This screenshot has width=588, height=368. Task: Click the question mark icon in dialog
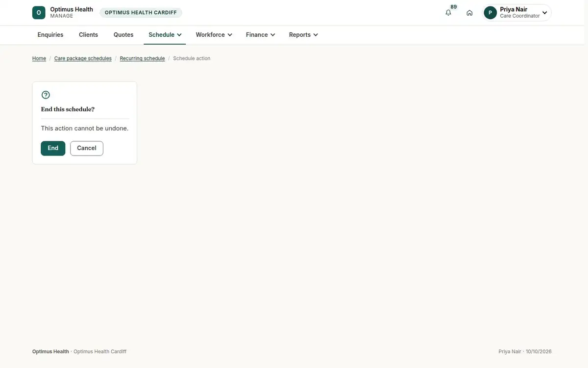(x=46, y=95)
